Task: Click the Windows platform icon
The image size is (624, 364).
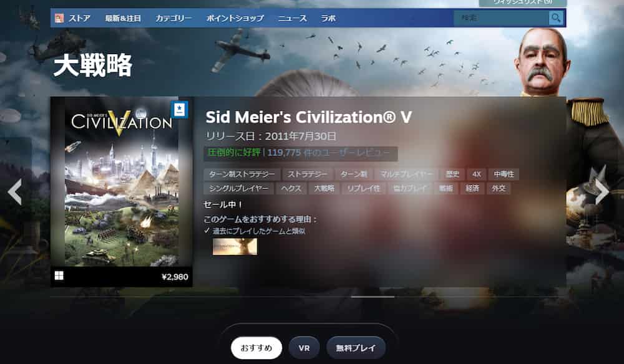Action: tap(59, 275)
